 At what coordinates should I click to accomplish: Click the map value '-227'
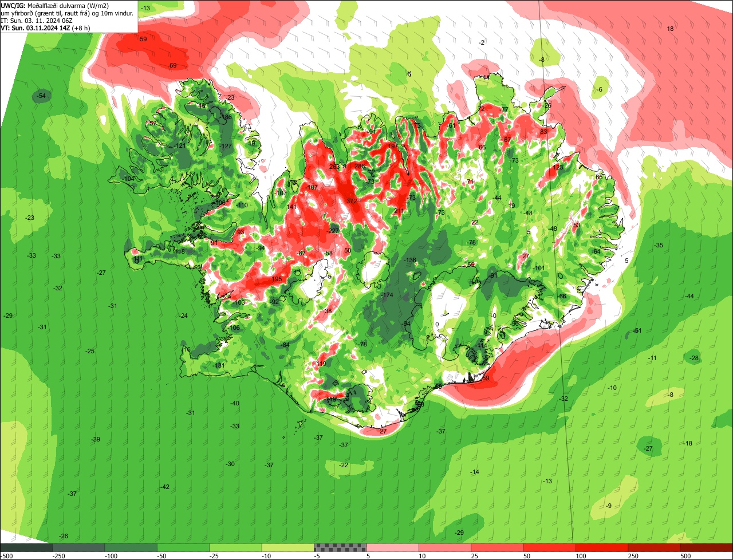pyautogui.click(x=333, y=231)
